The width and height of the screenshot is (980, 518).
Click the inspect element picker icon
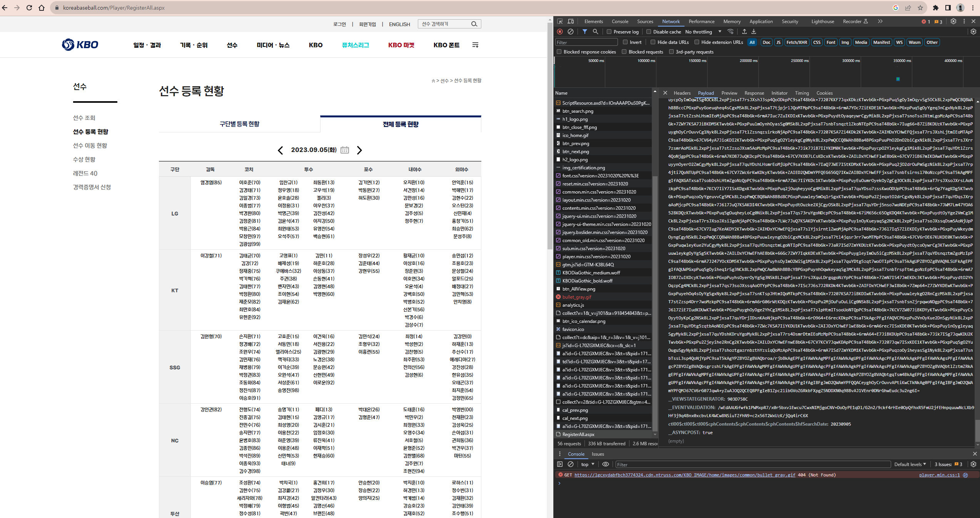click(560, 22)
